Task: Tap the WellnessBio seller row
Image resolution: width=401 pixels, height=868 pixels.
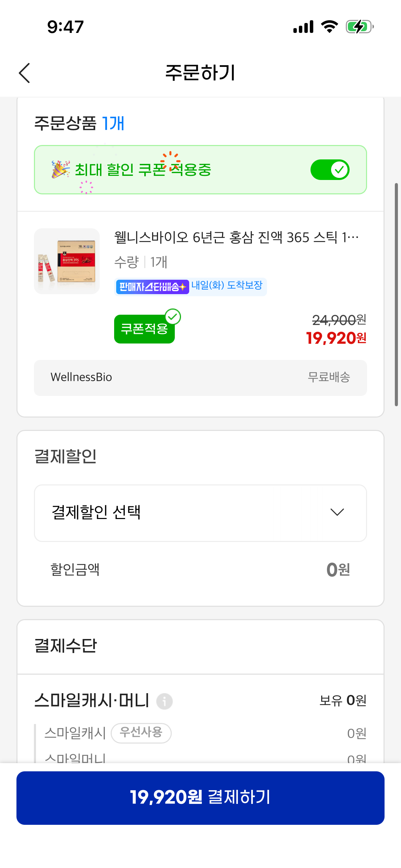Action: click(200, 377)
